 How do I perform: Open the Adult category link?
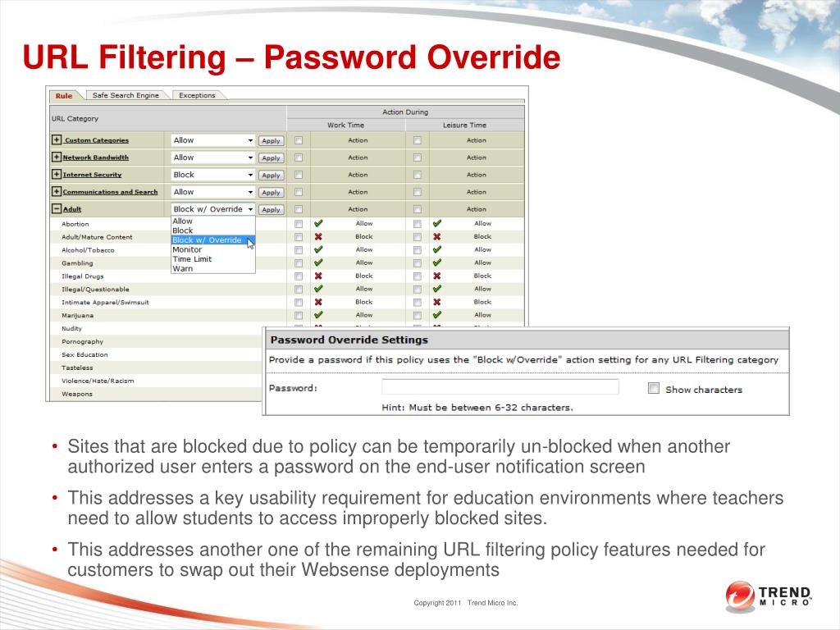pyautogui.click(x=72, y=209)
